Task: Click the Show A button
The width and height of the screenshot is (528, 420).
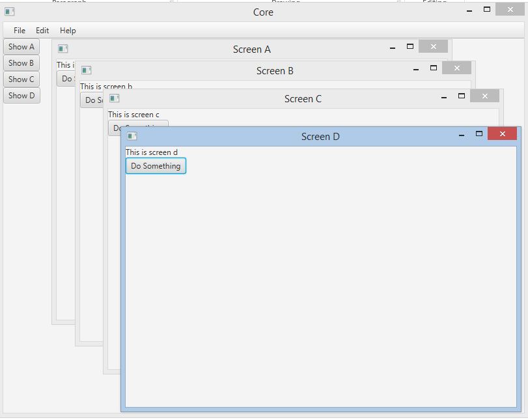Action: [21, 47]
